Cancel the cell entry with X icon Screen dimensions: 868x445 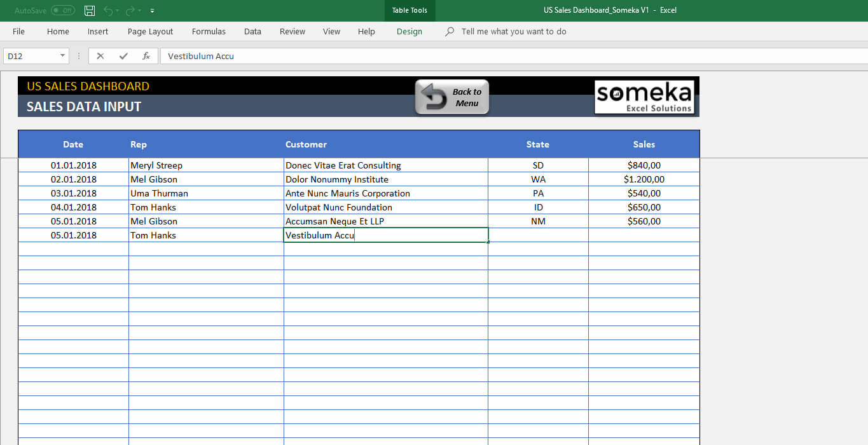point(100,56)
